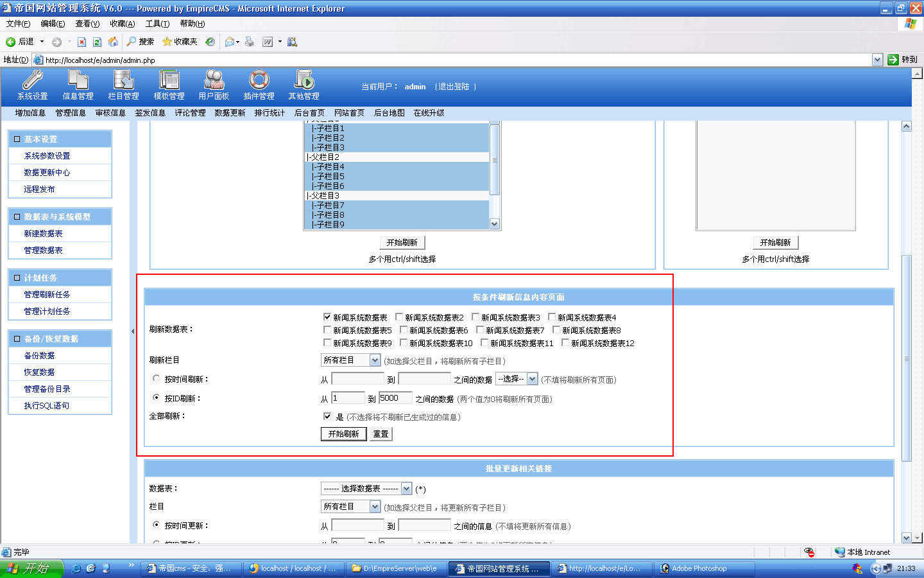Open the 信息管理 documents icon

pyautogui.click(x=78, y=80)
